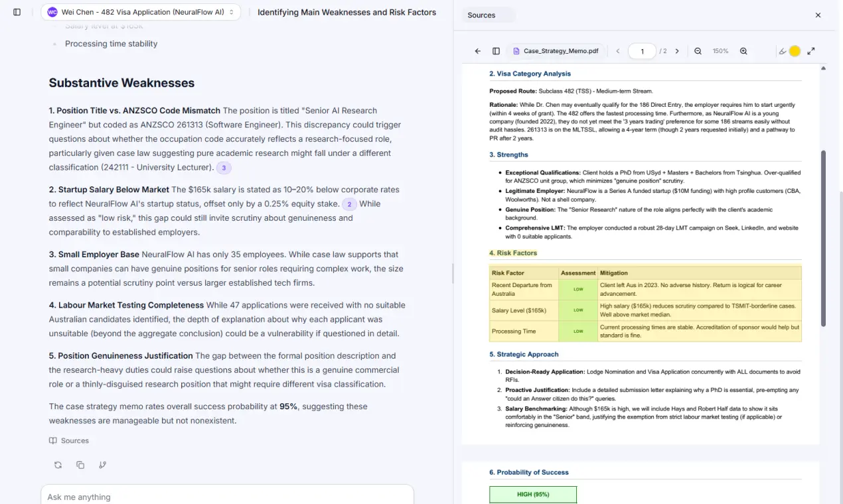
Task: Click the conversation title Identifying Main Weaknesses
Action: pyautogui.click(x=346, y=12)
